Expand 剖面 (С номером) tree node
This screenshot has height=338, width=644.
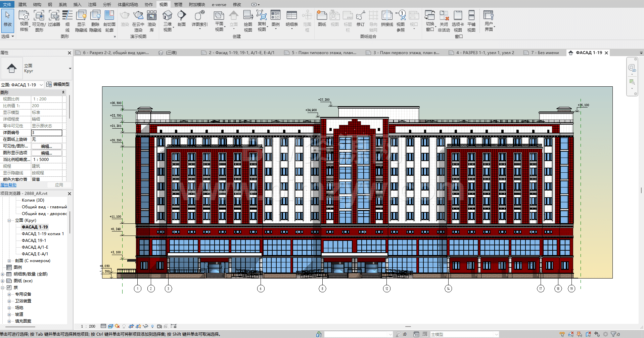[9, 261]
